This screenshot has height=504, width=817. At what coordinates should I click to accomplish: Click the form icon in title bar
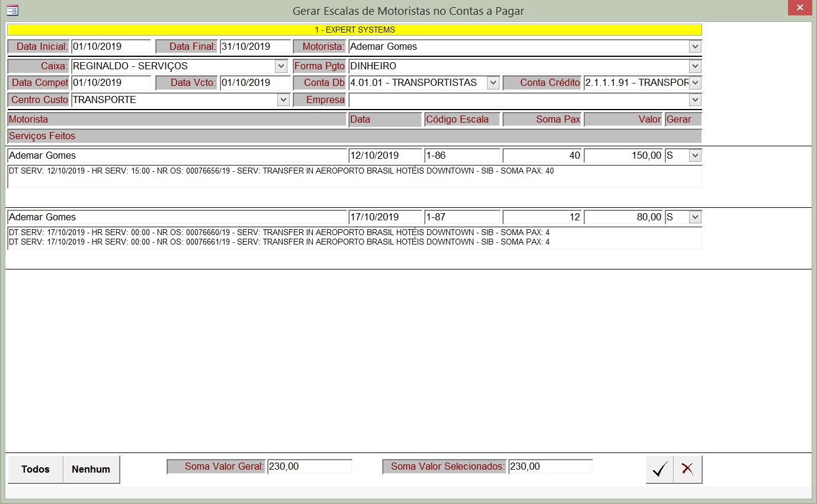tap(12, 10)
